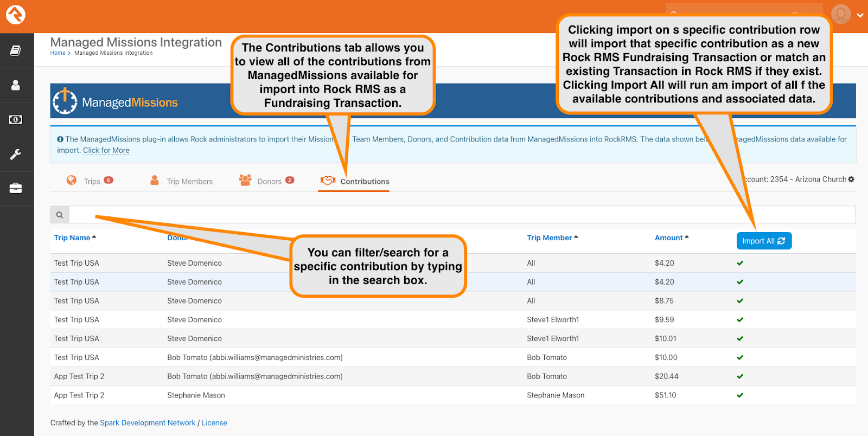Click the green check in $20.44 row
This screenshot has height=436, width=868.
click(x=740, y=376)
